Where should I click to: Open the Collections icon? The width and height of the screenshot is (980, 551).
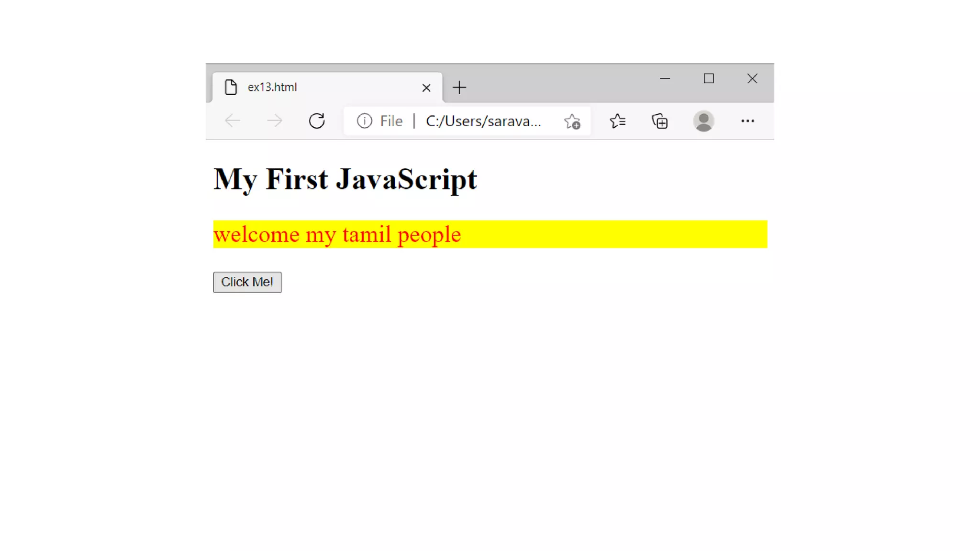tap(660, 121)
